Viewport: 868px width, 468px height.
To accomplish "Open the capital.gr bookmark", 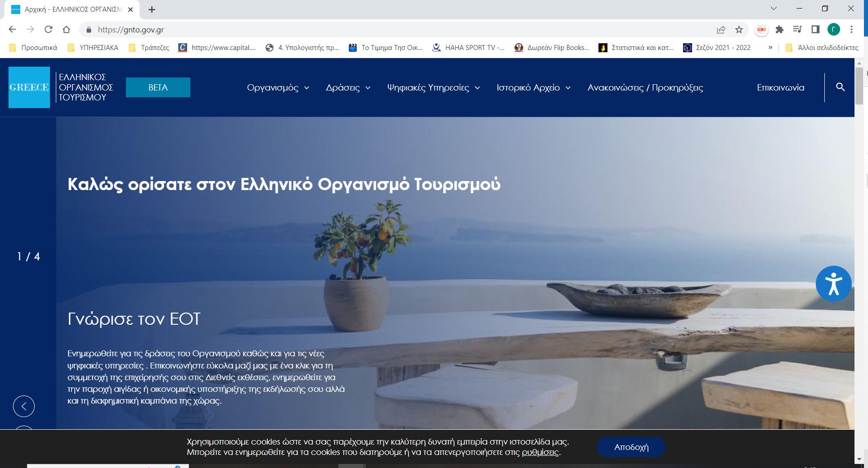I will tap(217, 47).
